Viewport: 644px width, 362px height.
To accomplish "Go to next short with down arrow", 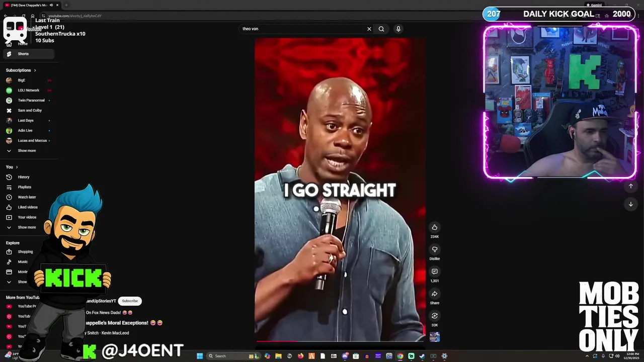I will [631, 204].
